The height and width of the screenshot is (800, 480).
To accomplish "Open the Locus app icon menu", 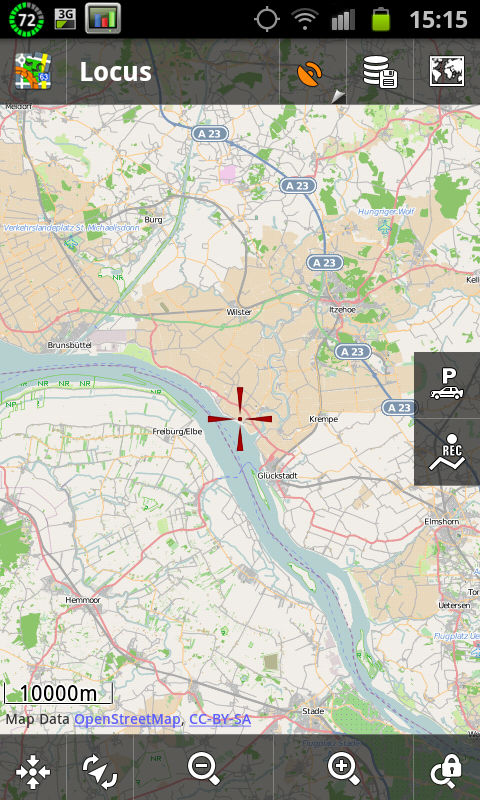I will point(33,71).
